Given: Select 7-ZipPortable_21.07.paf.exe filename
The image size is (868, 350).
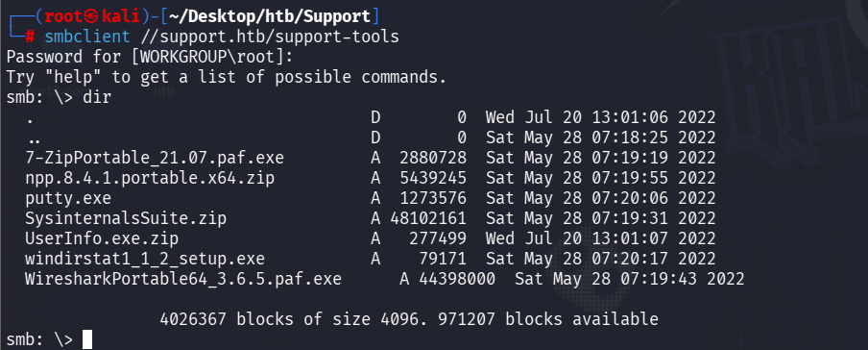Looking at the screenshot, I should [155, 158].
